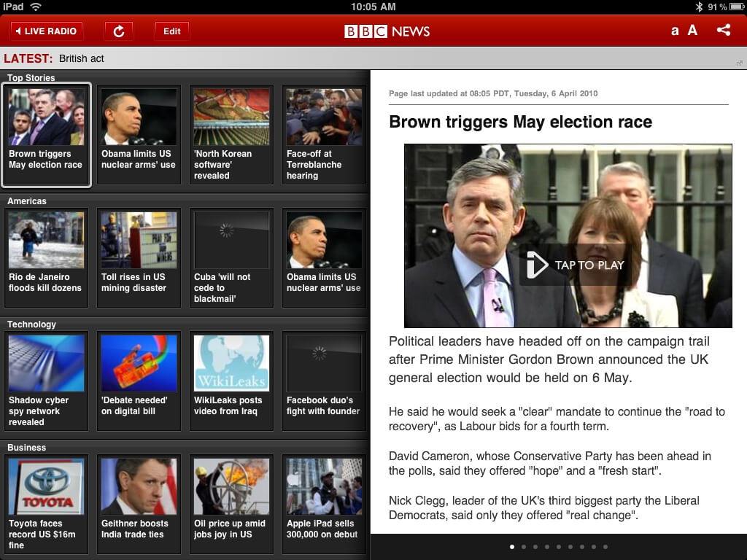Tap the first page indicator dot
Image resolution: width=747 pixels, height=560 pixels.
click(x=512, y=547)
